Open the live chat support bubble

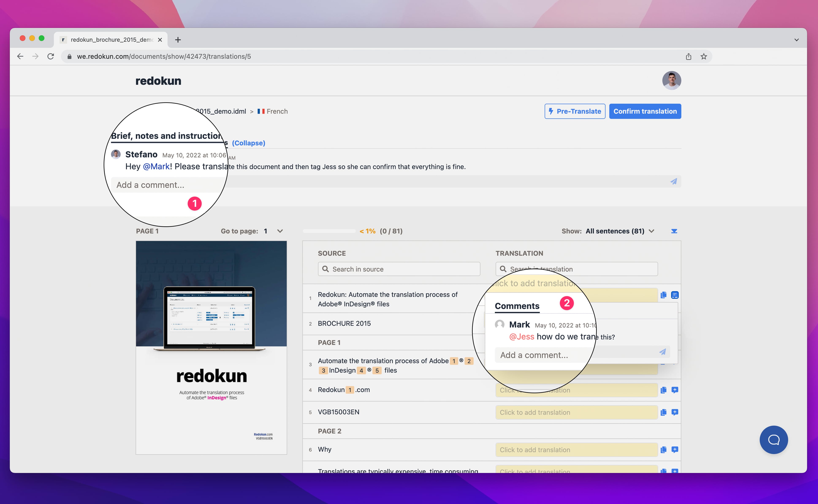click(x=774, y=440)
